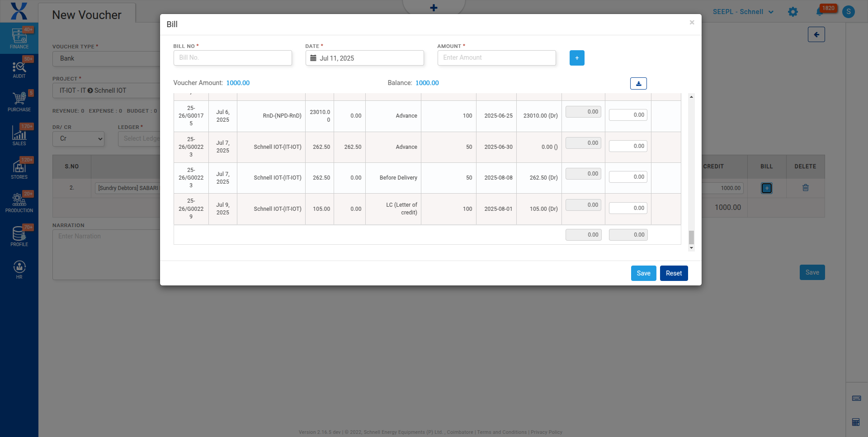The height and width of the screenshot is (437, 868).
Task: Expand the SEEPL - Schnell company dropdown
Action: pos(743,12)
